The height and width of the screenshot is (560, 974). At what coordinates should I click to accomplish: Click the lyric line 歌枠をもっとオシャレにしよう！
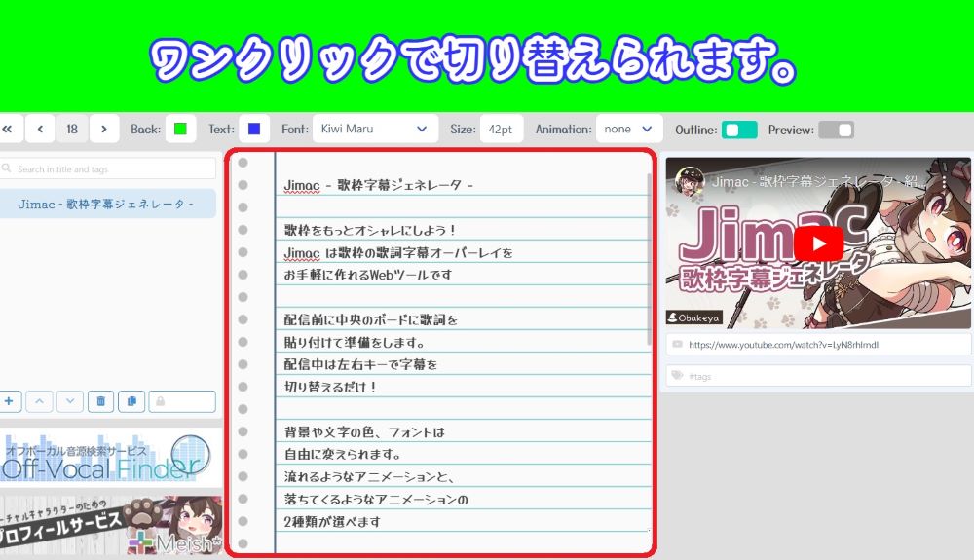tap(370, 231)
